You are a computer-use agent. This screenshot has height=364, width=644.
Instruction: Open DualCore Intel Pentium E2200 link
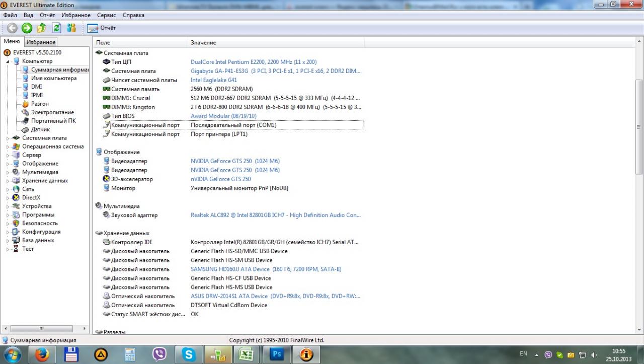pos(254,62)
